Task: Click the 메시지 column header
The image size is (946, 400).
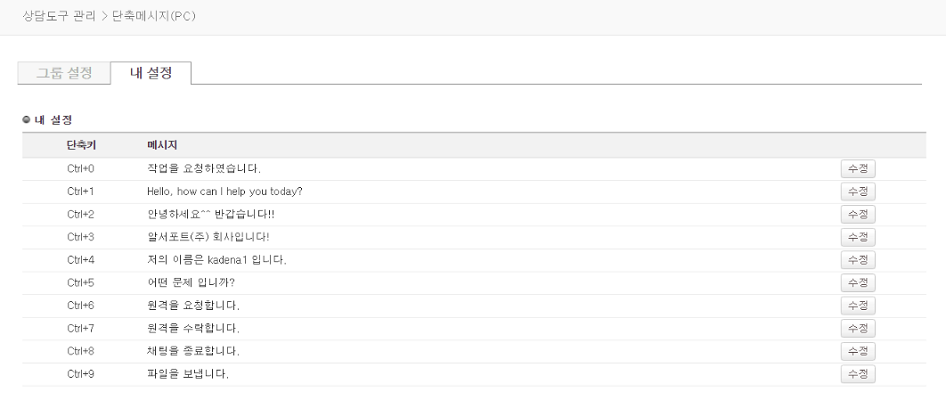Action: point(162,145)
